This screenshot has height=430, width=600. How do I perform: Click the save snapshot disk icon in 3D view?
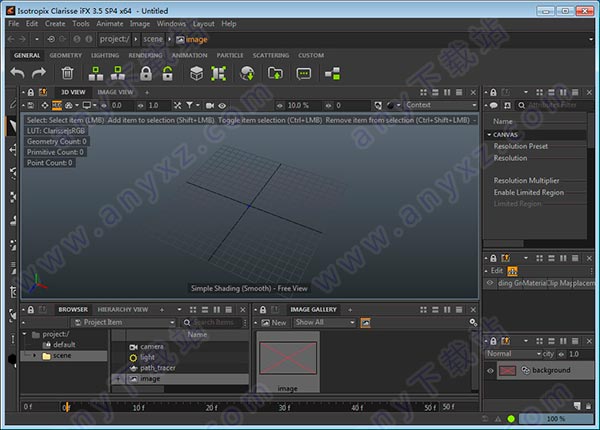[31, 105]
